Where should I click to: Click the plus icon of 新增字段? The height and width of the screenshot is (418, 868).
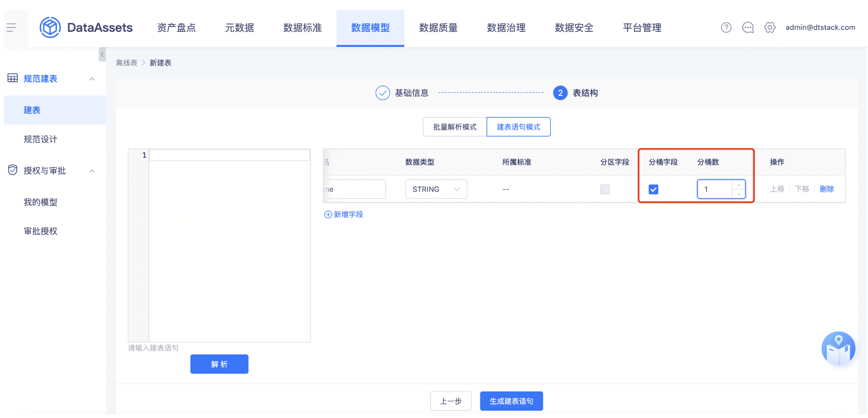pos(328,215)
